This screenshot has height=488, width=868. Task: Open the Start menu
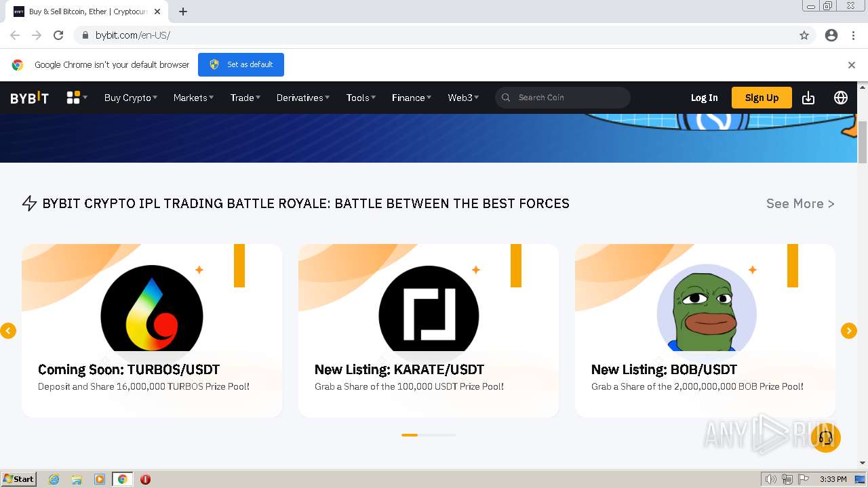coord(18,479)
